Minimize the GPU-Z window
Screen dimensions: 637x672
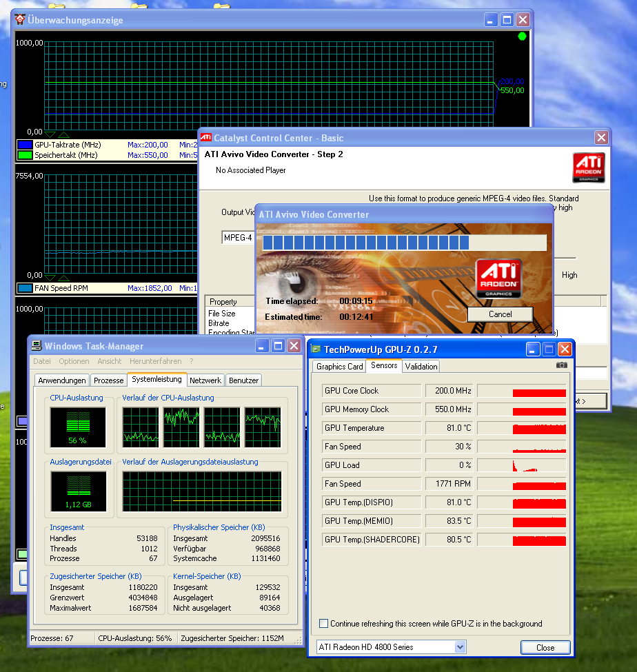tap(532, 349)
